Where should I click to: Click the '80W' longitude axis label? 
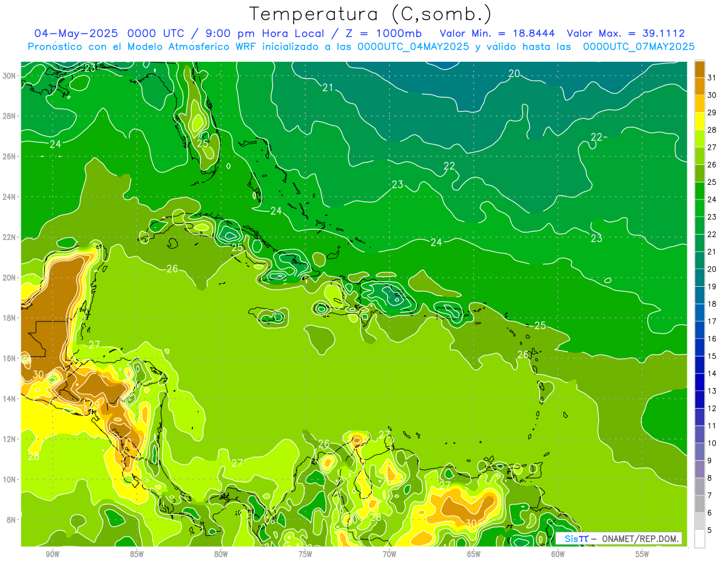(x=221, y=554)
